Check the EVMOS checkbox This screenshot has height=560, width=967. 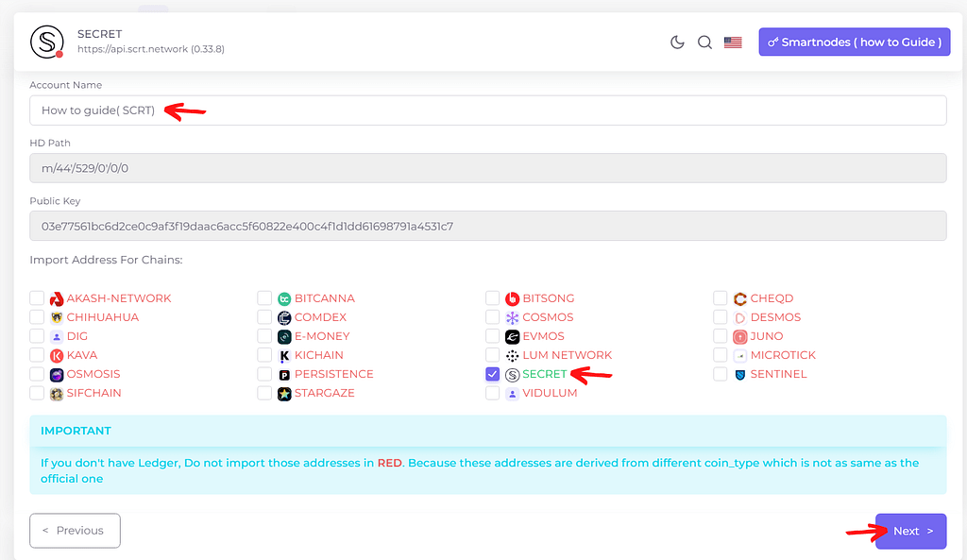(x=492, y=336)
